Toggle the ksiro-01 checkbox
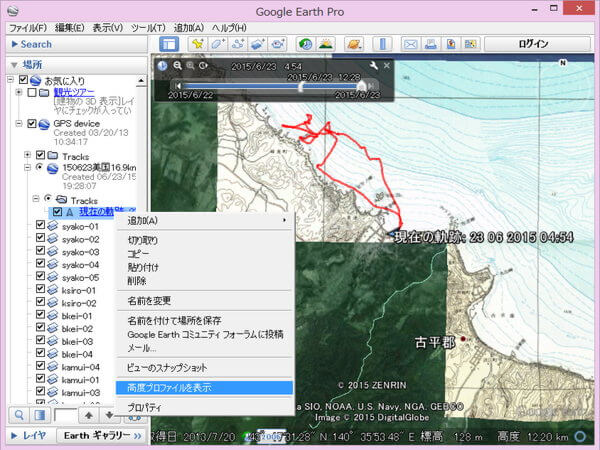The height and width of the screenshot is (450, 600). pyautogui.click(x=40, y=289)
